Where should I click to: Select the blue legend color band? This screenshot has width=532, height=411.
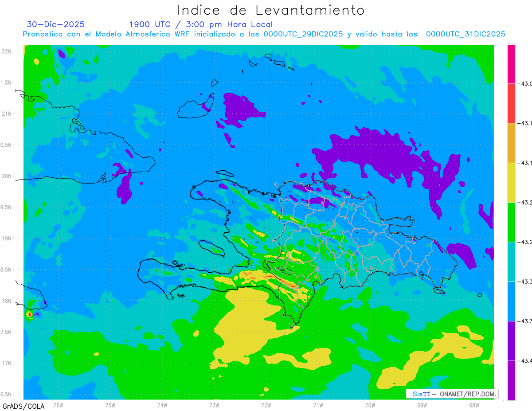[x=511, y=301]
